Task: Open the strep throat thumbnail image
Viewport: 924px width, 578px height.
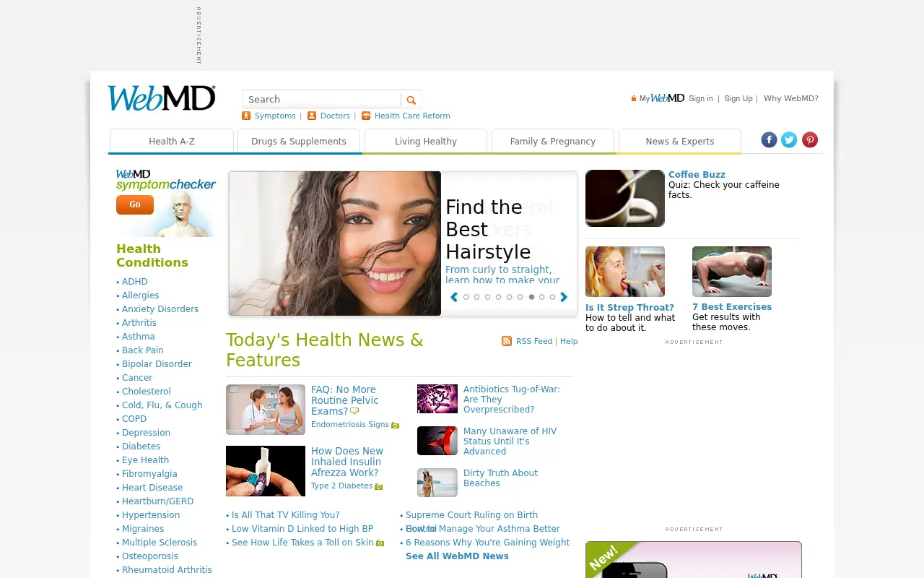Action: coord(625,272)
